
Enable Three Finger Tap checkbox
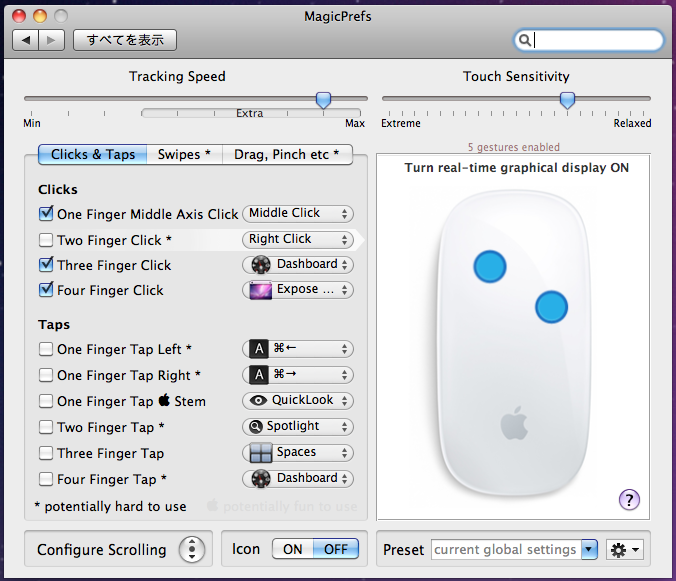(x=46, y=453)
